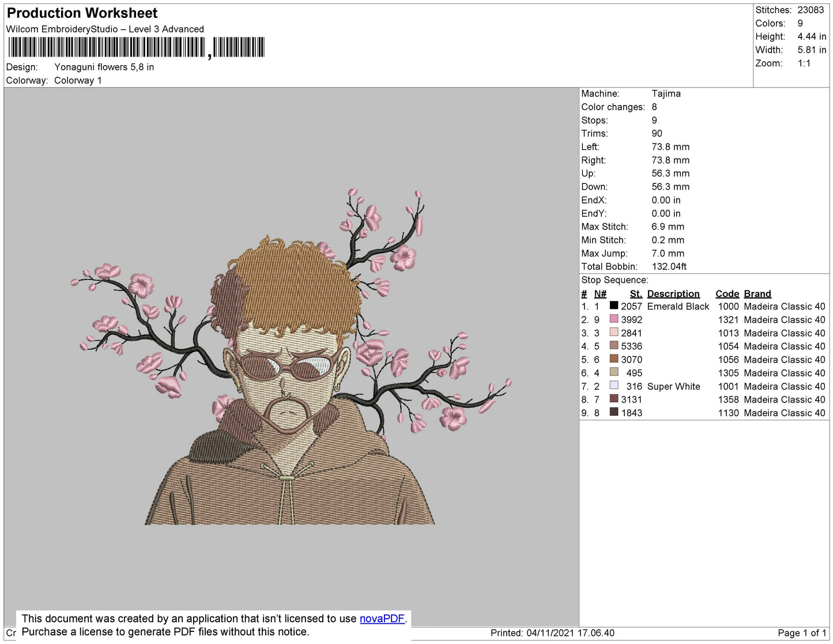The image size is (833, 644).
Task: Click the color swatch for code 1358
Action: 614,398
